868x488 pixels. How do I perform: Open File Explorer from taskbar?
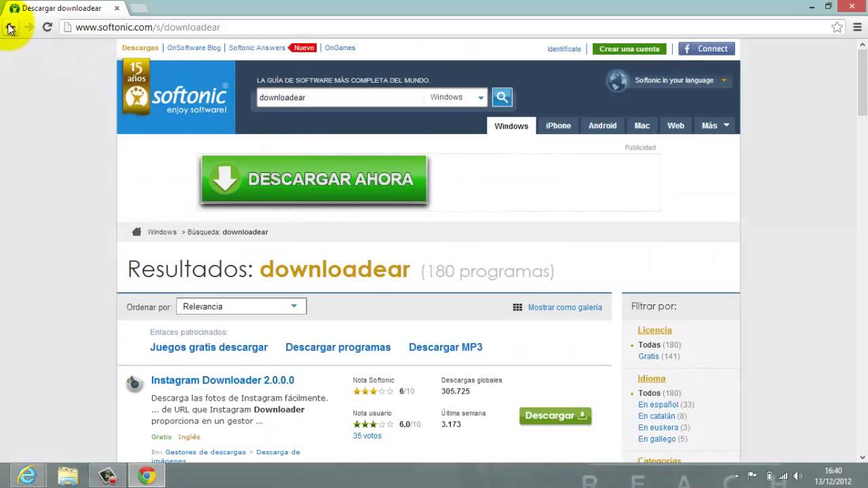click(x=68, y=476)
